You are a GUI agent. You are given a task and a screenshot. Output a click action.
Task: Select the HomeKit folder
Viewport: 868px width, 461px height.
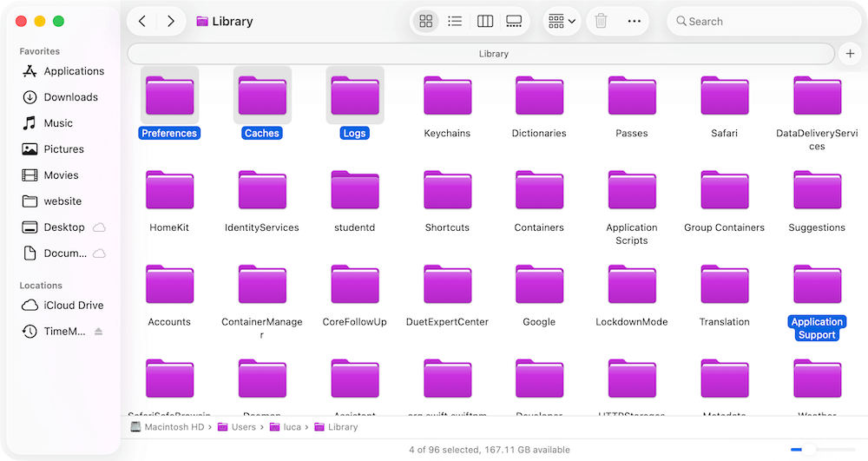[x=169, y=200]
